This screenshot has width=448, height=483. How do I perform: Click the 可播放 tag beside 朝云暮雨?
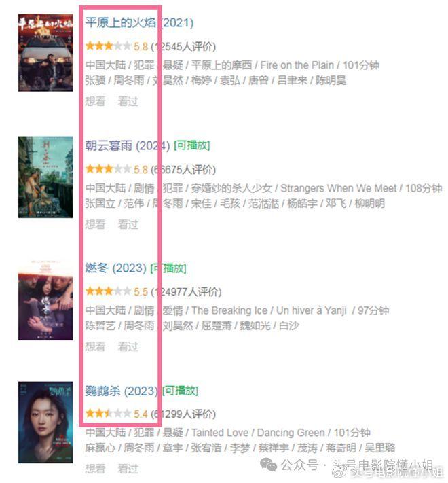coord(192,145)
